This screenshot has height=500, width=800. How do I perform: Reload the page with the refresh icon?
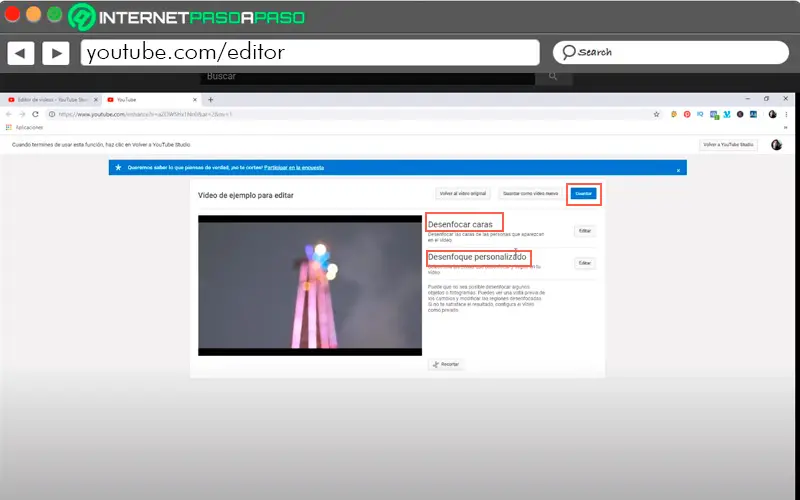(35, 114)
